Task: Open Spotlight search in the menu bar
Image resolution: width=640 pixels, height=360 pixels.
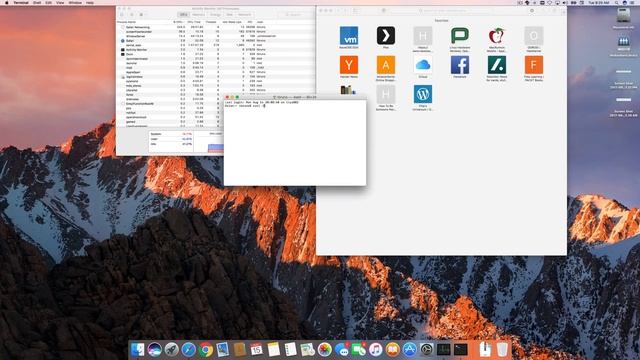Action: click(617, 2)
